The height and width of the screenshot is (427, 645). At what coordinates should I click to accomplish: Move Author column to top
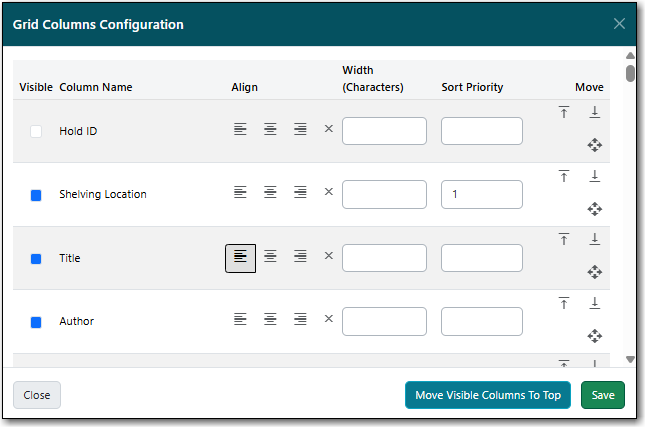564,303
